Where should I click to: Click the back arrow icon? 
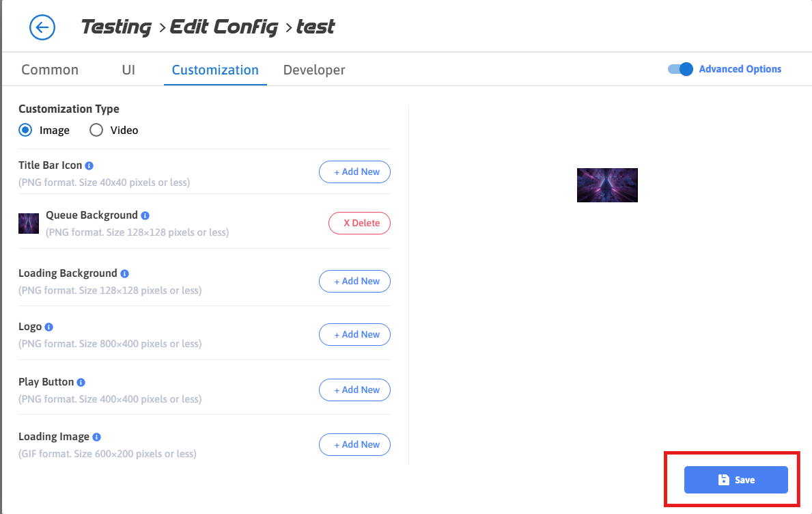[x=42, y=27]
